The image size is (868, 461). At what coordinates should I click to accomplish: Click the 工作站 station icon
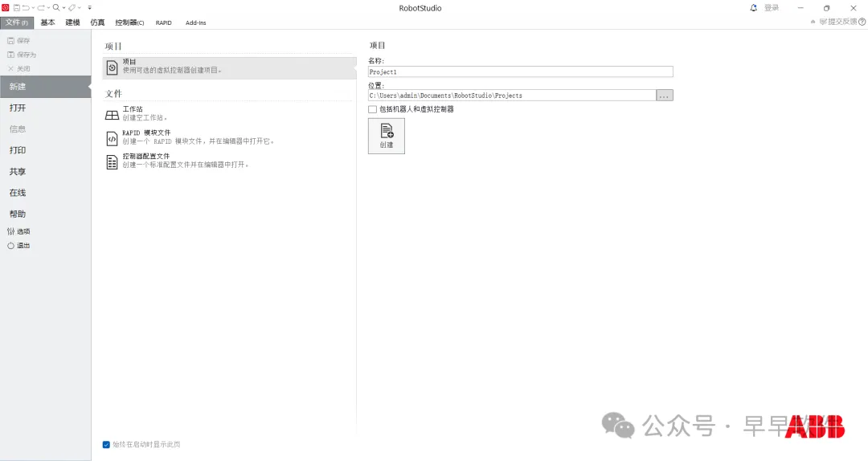coord(112,115)
